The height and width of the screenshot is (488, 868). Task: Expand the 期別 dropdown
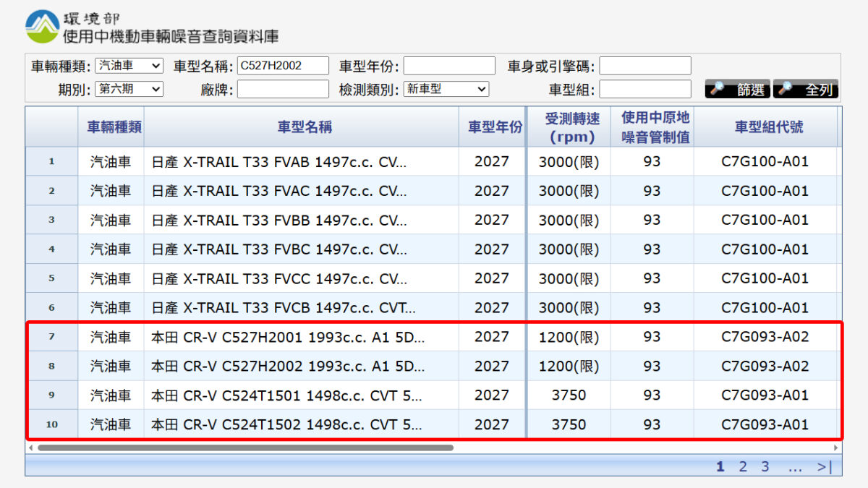pyautogui.click(x=129, y=89)
